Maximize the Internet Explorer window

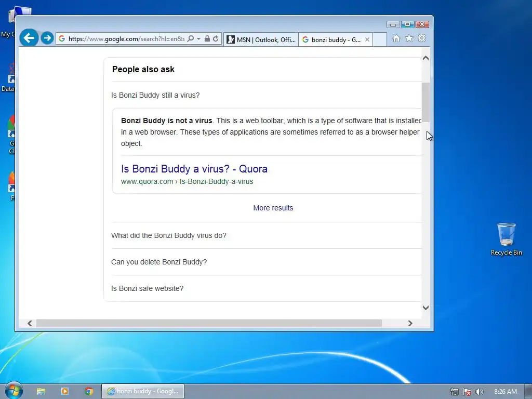coord(407,24)
